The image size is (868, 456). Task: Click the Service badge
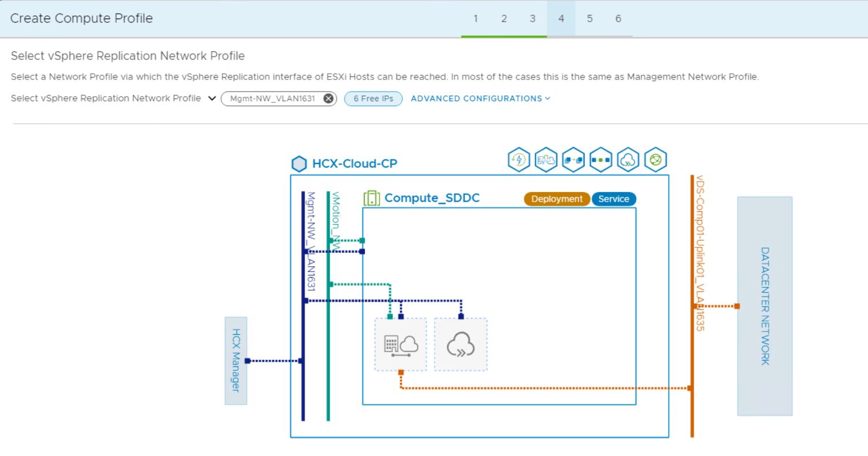(613, 199)
